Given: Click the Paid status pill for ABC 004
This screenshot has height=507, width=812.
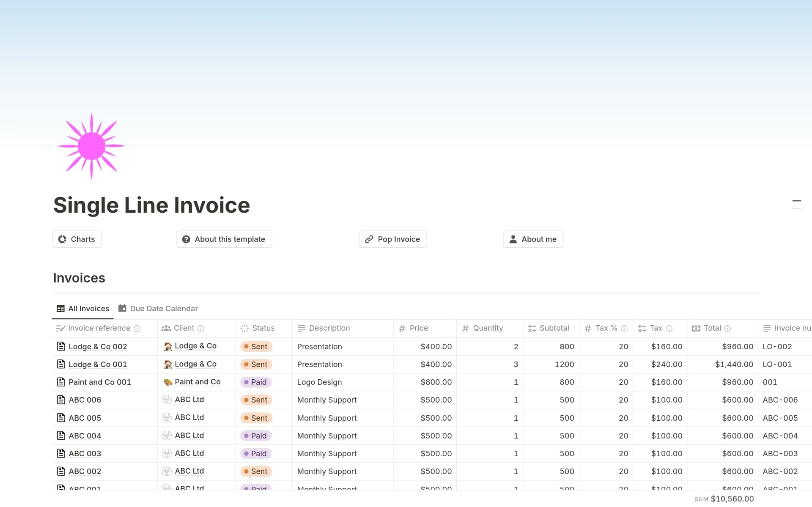Looking at the screenshot, I should (255, 436).
